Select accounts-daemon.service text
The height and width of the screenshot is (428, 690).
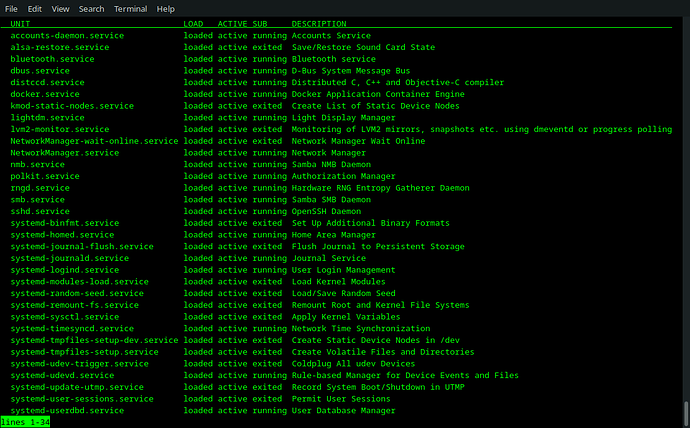pos(67,36)
